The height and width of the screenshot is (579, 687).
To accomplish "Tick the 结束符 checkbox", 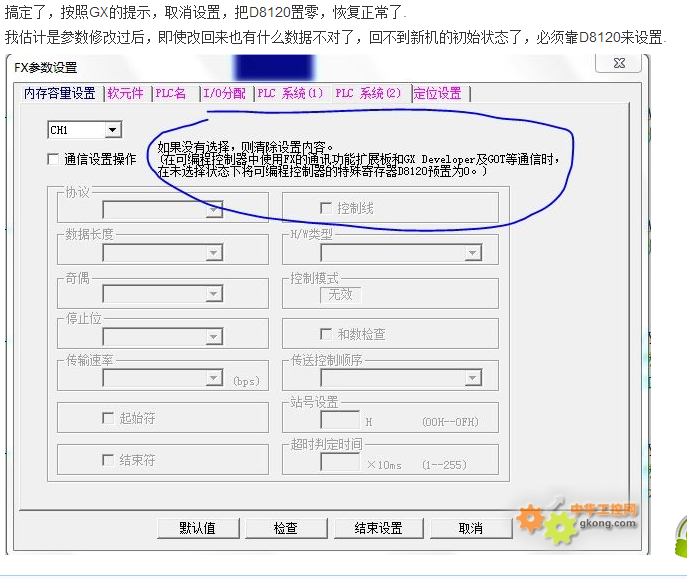I will coord(108,460).
